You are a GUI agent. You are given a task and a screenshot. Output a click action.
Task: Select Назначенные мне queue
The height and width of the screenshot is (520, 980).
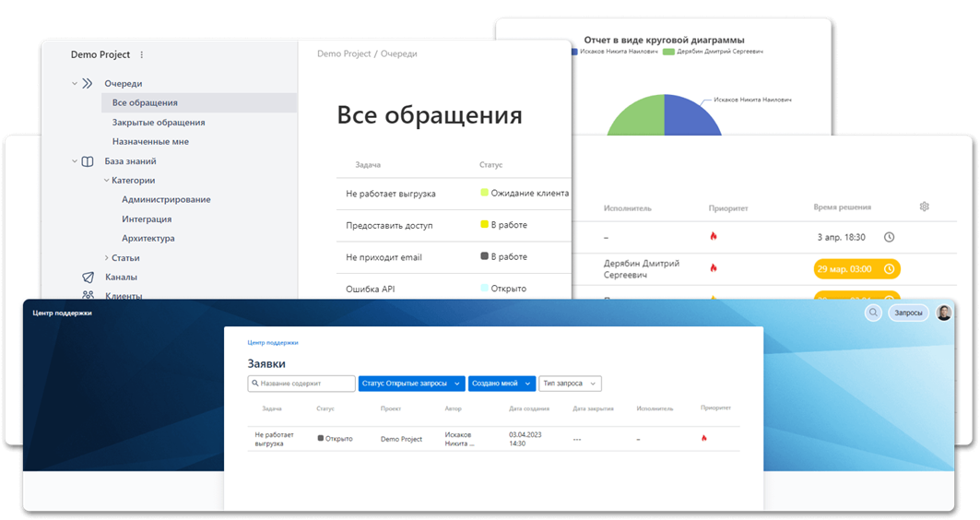(150, 141)
